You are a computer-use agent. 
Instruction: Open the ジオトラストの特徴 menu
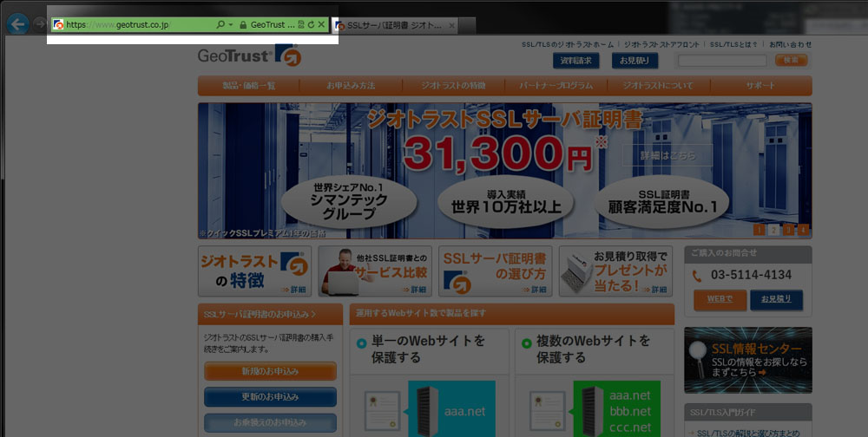tap(453, 86)
